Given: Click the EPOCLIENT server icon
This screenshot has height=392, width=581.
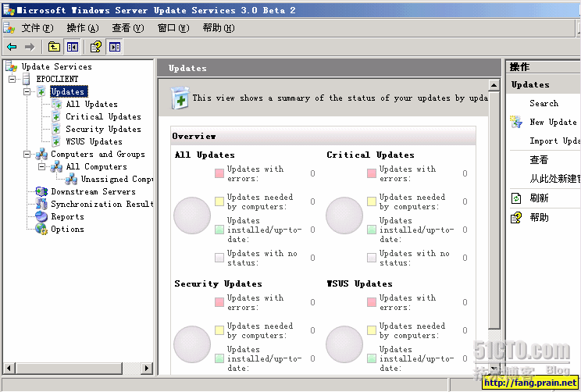Looking at the screenshot, I should pos(26,79).
